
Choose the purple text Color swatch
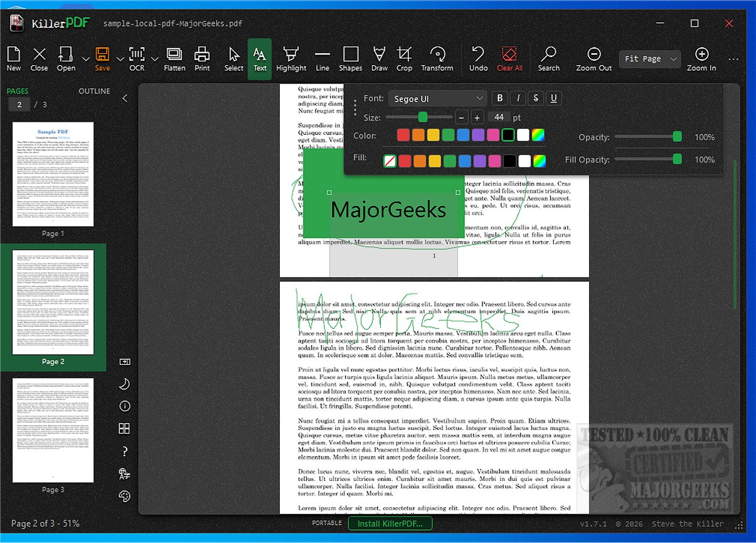pyautogui.click(x=478, y=135)
